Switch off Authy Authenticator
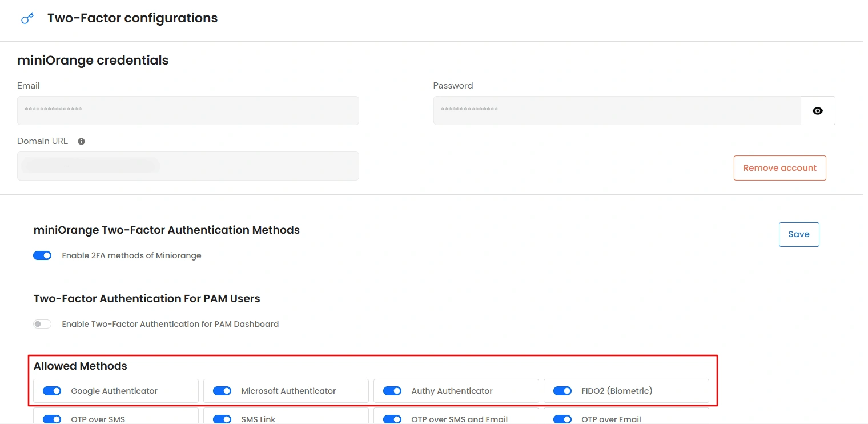868x424 pixels. pyautogui.click(x=392, y=391)
